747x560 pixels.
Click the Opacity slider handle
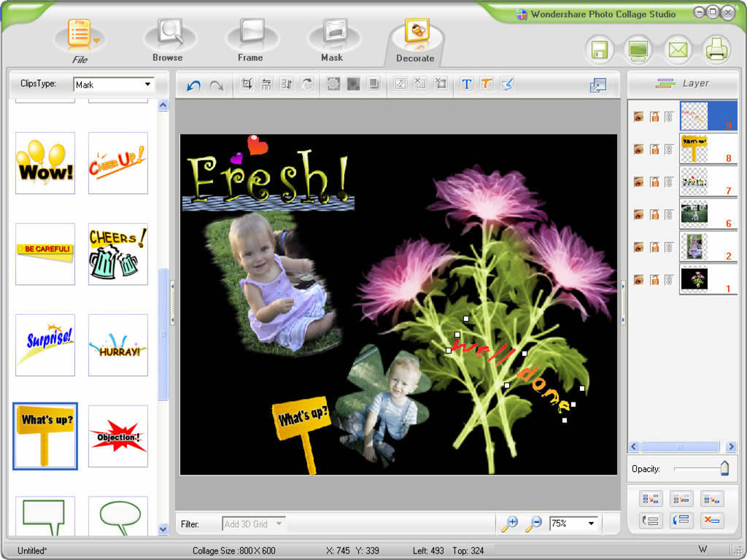(724, 469)
